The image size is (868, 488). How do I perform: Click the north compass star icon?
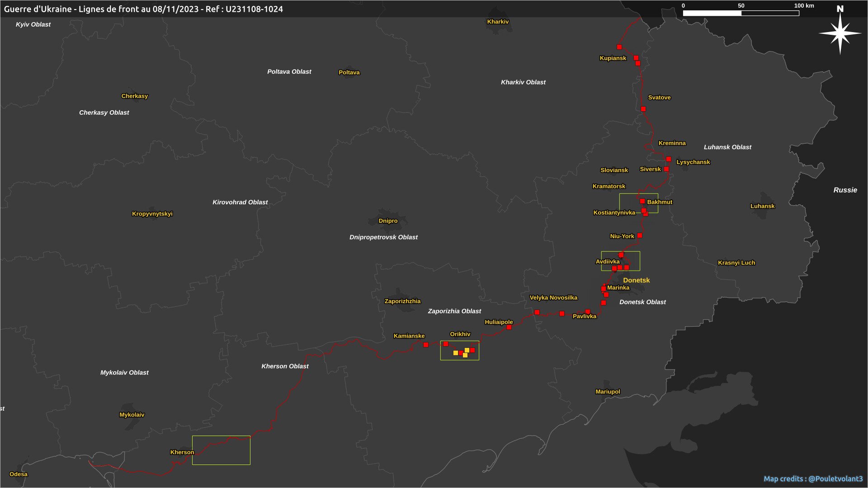coord(840,33)
